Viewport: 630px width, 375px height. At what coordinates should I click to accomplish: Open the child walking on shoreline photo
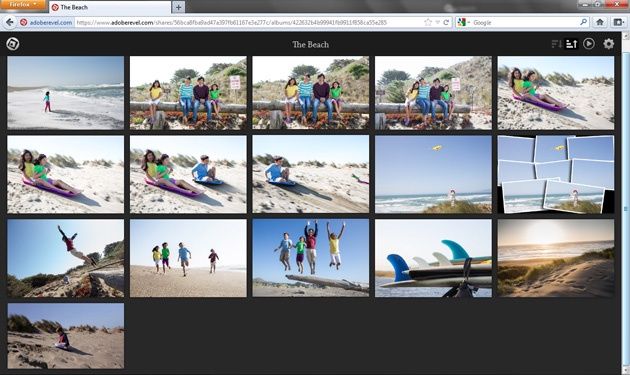[65, 92]
